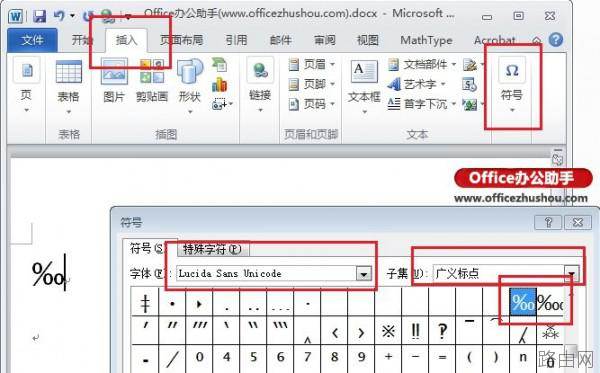Switch to the 邮件 tab
The width and height of the screenshot is (600, 373).
pos(280,40)
